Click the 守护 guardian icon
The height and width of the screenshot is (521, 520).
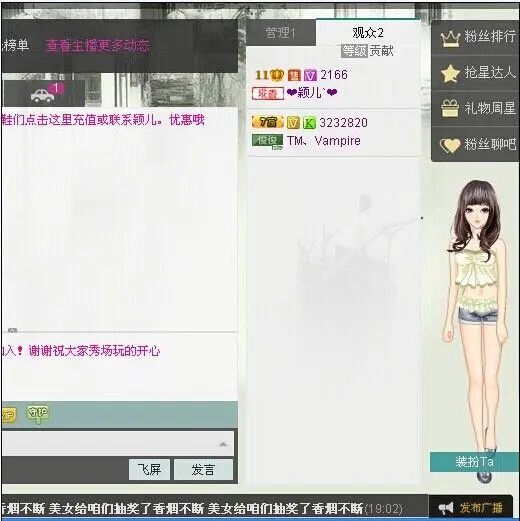pyautogui.click(x=37, y=414)
